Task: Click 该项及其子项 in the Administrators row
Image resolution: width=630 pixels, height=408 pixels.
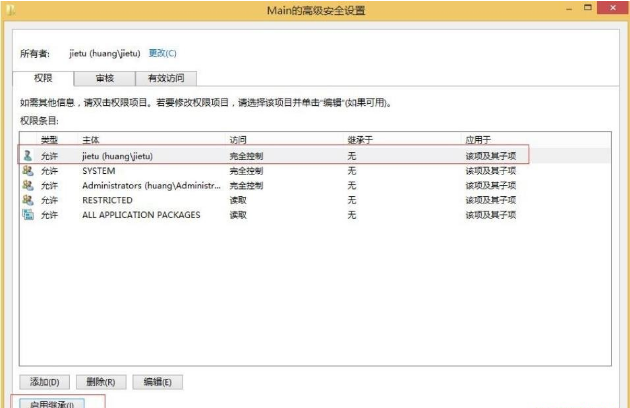Action: click(491, 186)
